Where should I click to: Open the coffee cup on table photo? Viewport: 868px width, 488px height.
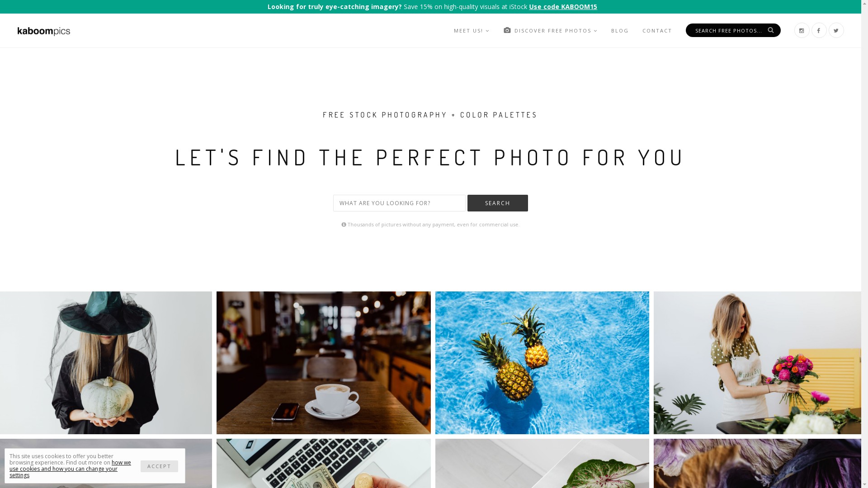pyautogui.click(x=323, y=363)
